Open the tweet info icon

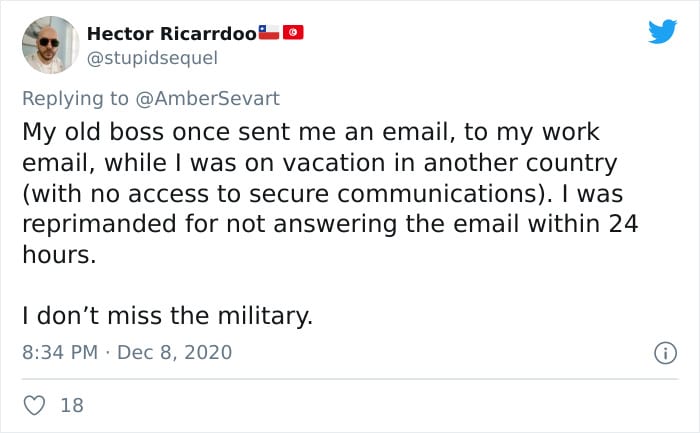(663, 352)
